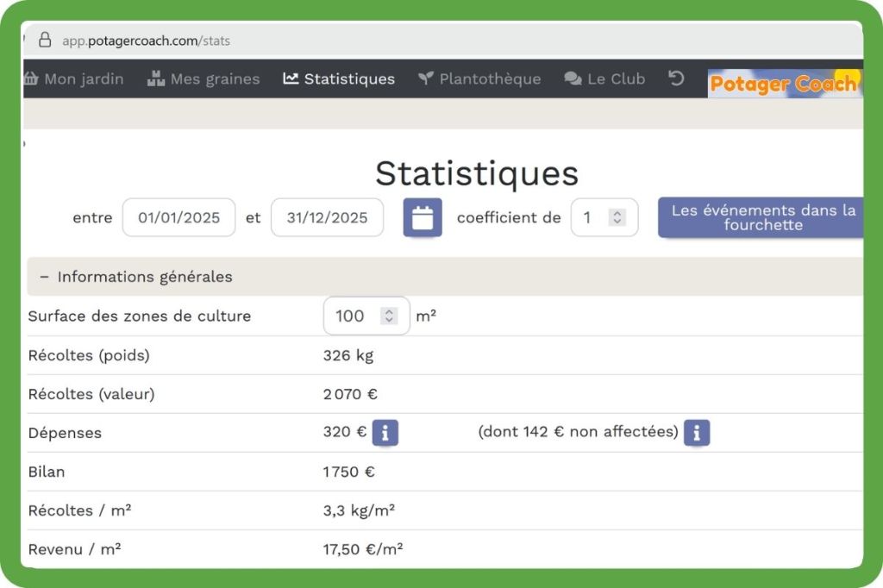Click the Statistiques page heading
Image resolution: width=883 pixels, height=588 pixels.
click(x=477, y=173)
